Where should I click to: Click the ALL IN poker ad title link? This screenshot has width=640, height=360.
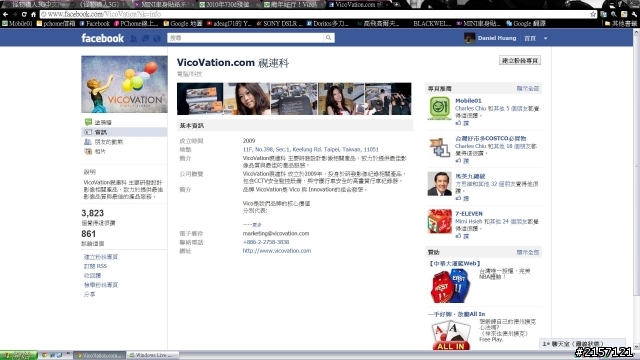point(456,314)
